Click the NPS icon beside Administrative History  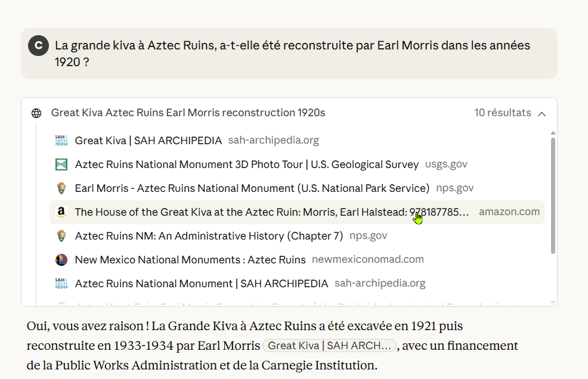[61, 236]
